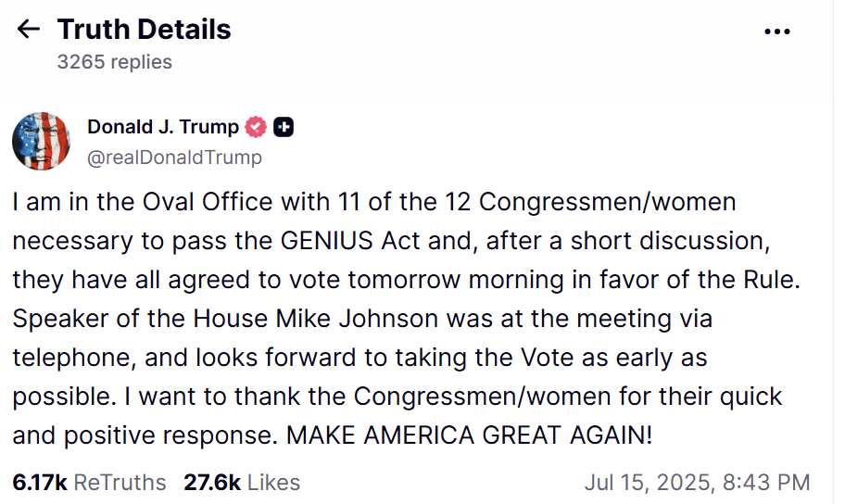The height and width of the screenshot is (504, 845).
Task: Click the @realDonaldTrump handle
Action: click(x=174, y=157)
